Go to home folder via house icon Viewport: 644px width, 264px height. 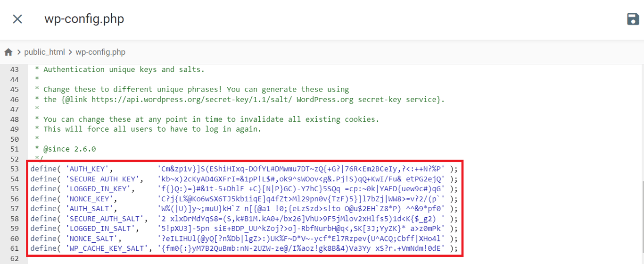pos(8,52)
